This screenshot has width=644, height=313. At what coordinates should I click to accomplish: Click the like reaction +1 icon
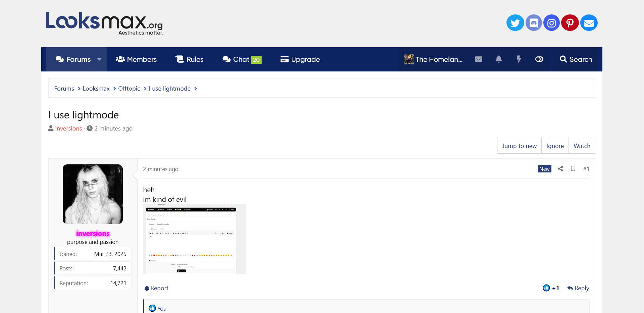tap(546, 288)
